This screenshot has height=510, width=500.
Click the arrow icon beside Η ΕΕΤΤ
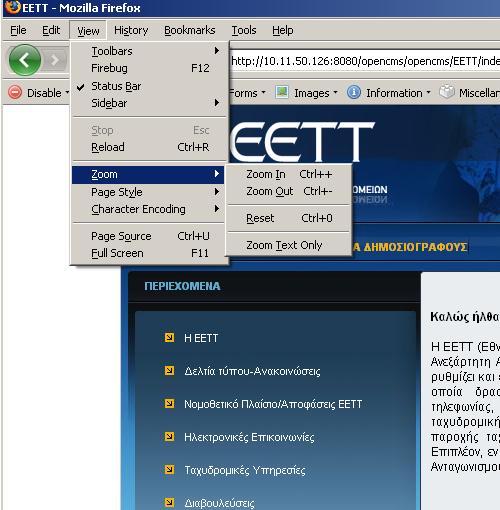(x=169, y=338)
